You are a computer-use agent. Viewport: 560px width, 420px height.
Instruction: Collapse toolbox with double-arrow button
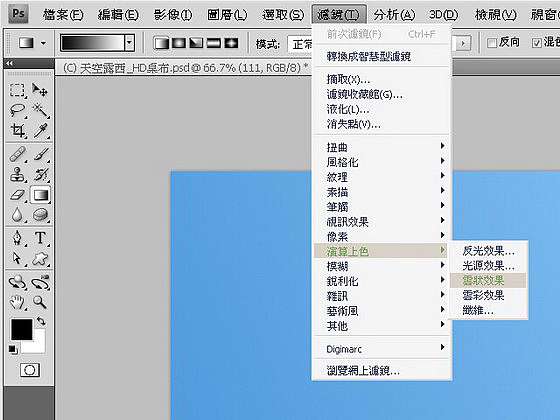pyautogui.click(x=10, y=63)
